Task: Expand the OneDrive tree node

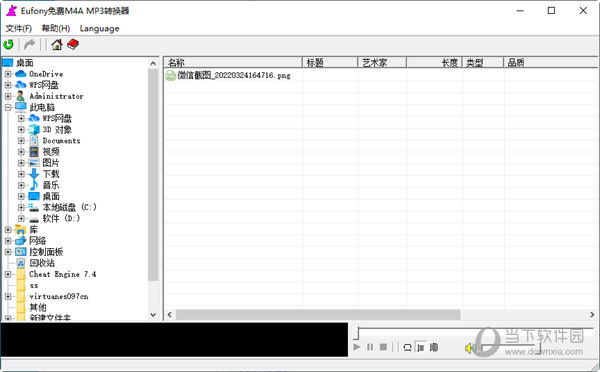Action: 8,74
